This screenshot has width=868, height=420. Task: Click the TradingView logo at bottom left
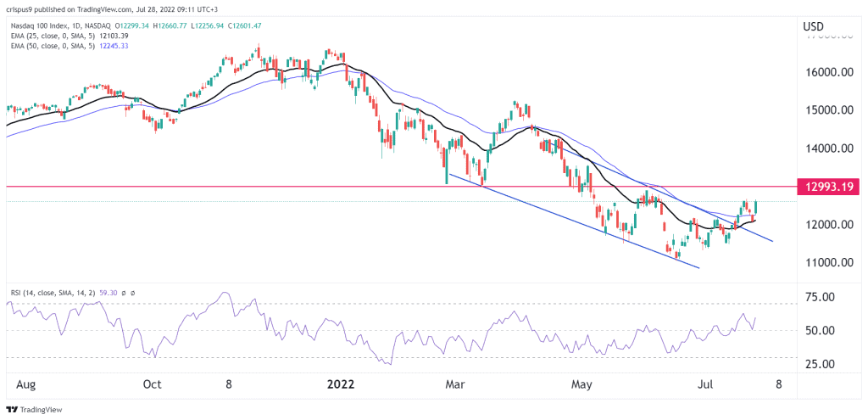pos(34,410)
